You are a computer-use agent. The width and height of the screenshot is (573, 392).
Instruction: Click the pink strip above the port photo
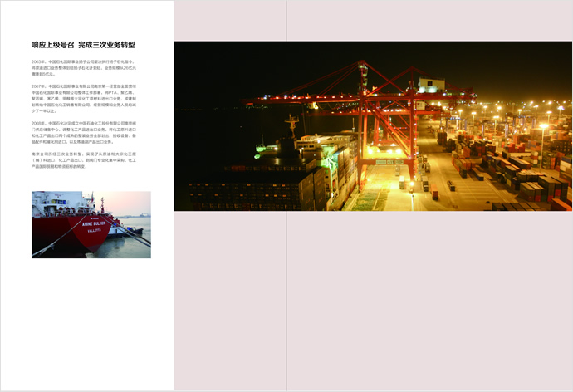[x=373, y=21]
